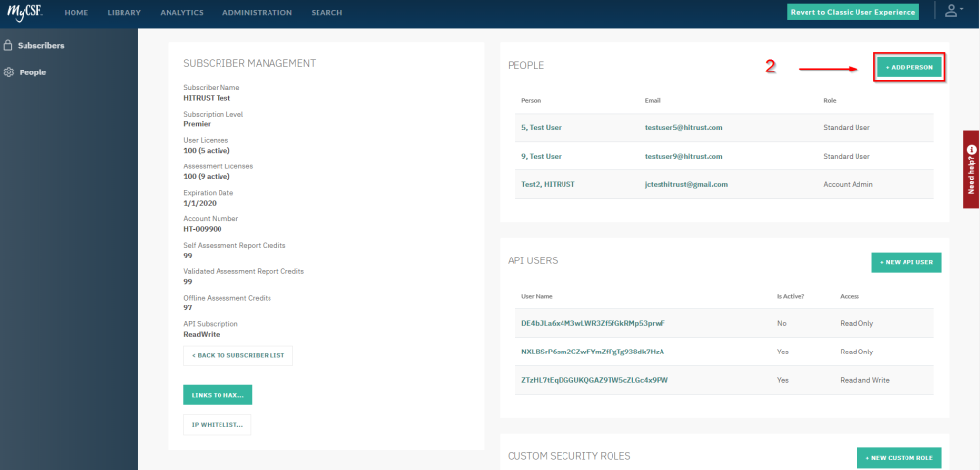Click the ReadWrite API subscription value
This screenshot has width=980, height=470.
point(202,334)
